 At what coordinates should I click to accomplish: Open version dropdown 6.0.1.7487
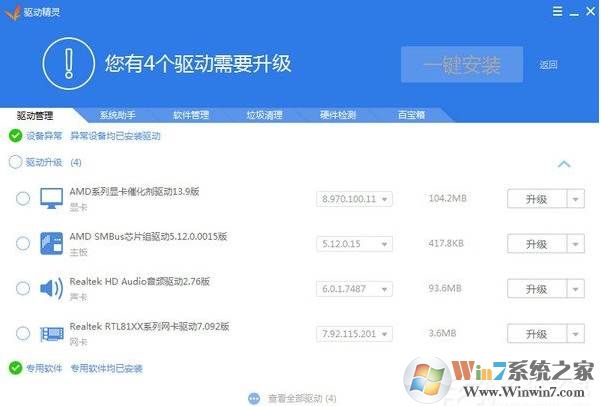coord(355,289)
